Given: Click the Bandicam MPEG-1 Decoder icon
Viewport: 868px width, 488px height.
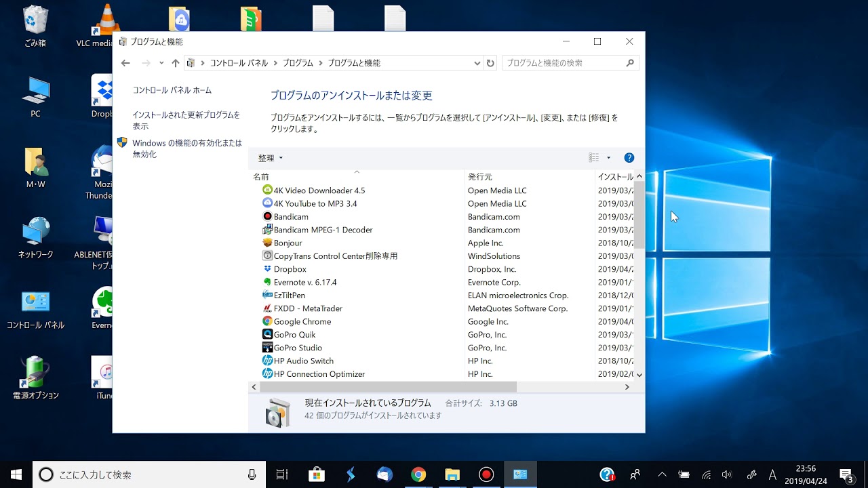Looking at the screenshot, I should (267, 230).
